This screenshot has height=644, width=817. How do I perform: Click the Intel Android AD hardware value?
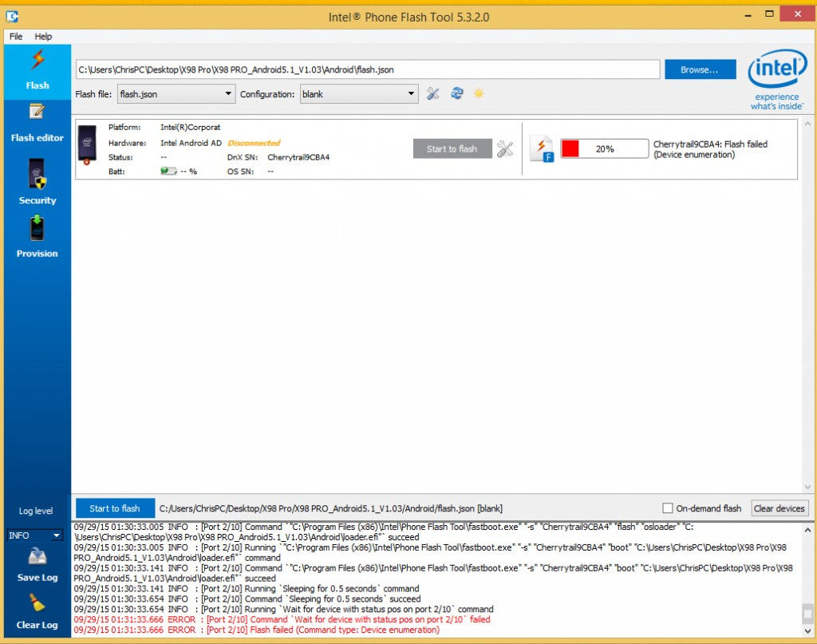coord(191,143)
